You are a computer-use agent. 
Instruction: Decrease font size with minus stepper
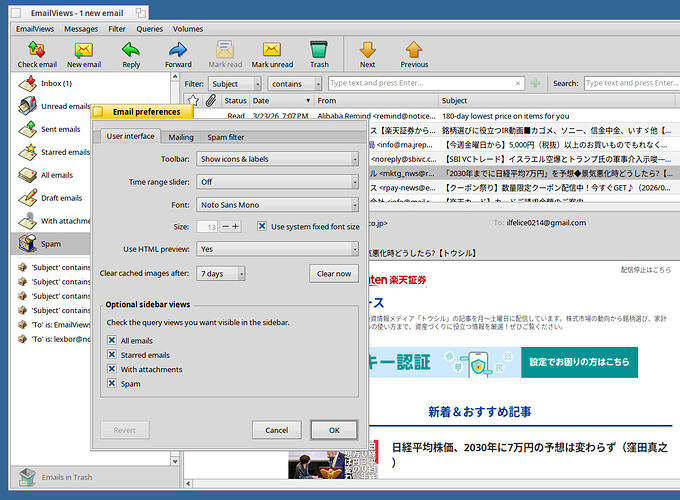click(x=226, y=226)
